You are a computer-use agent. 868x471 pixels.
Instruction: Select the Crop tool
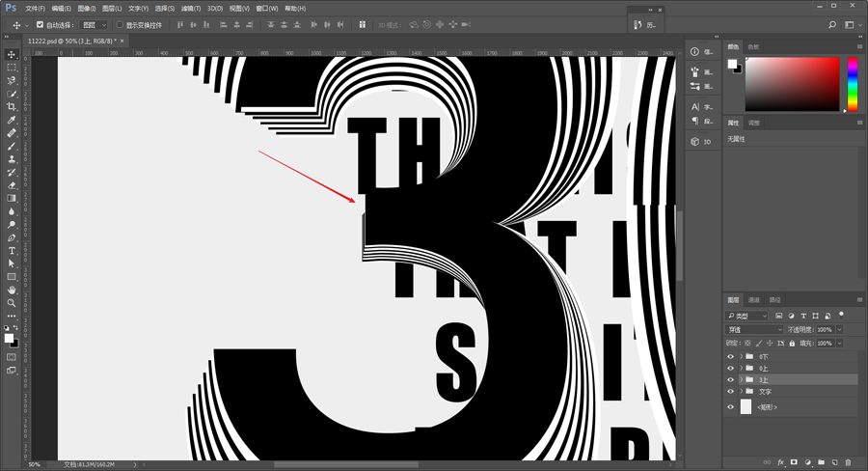(x=11, y=107)
